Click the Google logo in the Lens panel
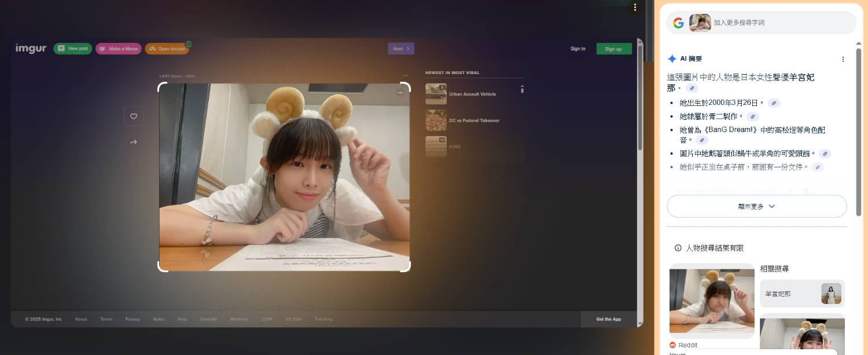The width and height of the screenshot is (868, 355). [679, 23]
